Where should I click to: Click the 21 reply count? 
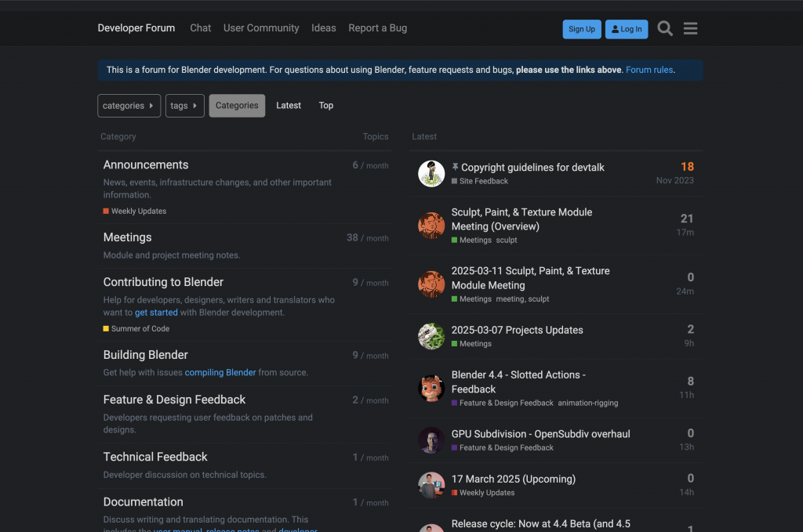click(x=687, y=219)
